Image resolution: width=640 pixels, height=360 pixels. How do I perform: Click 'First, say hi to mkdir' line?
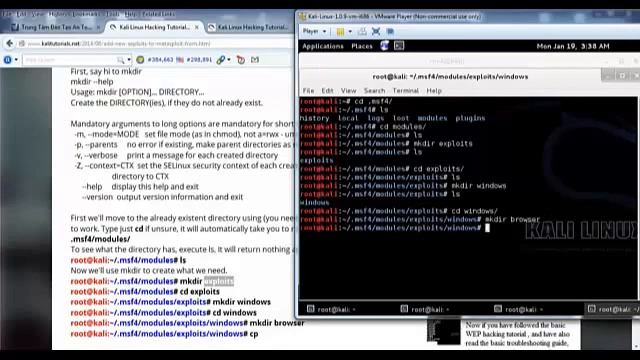(x=106, y=71)
